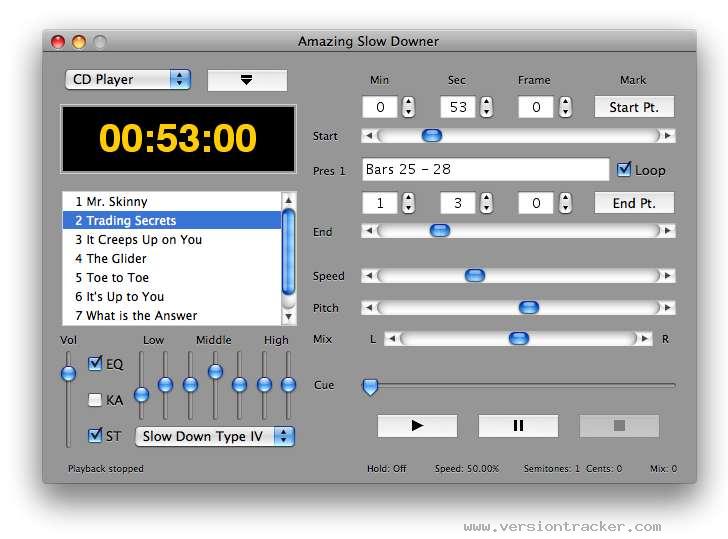Screen dimensions: 728x539
Task: Click the grayed Stop button
Action: click(619, 425)
